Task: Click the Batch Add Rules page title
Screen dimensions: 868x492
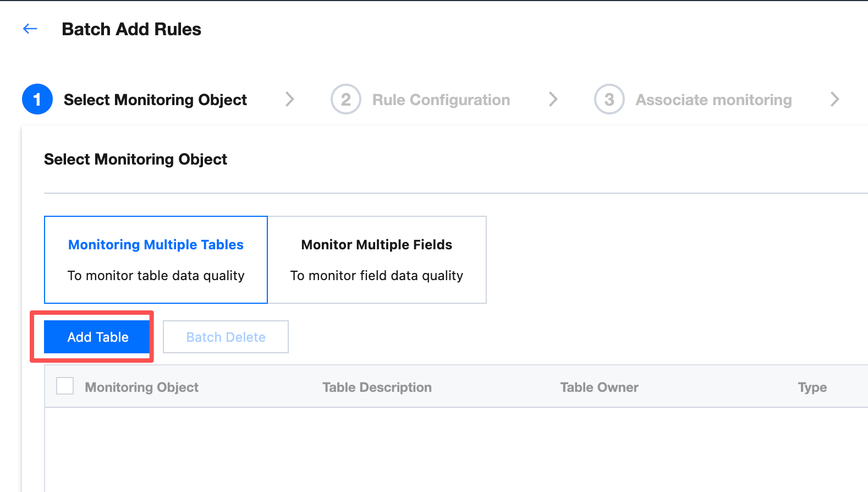Action: click(131, 29)
